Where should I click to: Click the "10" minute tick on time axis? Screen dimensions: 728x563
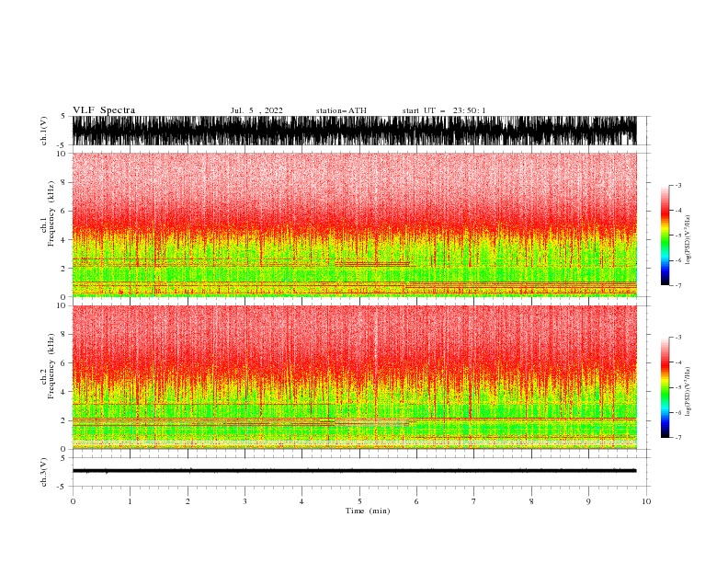[x=646, y=501]
